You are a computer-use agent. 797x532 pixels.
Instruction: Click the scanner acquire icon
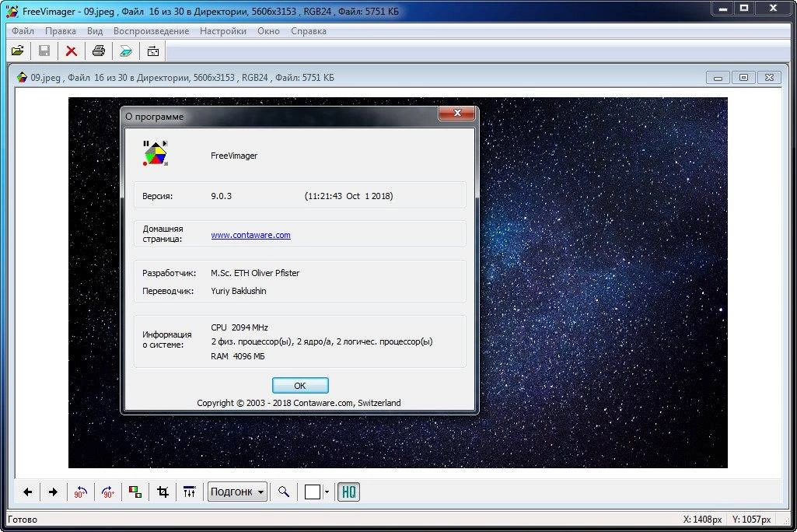(125, 51)
